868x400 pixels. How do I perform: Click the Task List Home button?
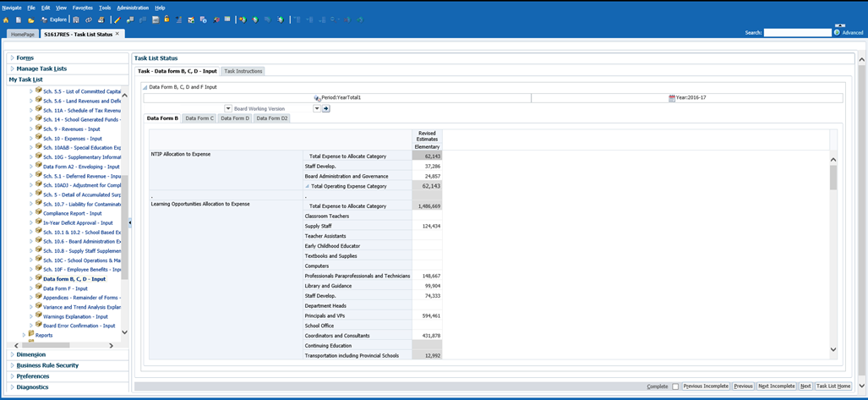click(x=833, y=386)
